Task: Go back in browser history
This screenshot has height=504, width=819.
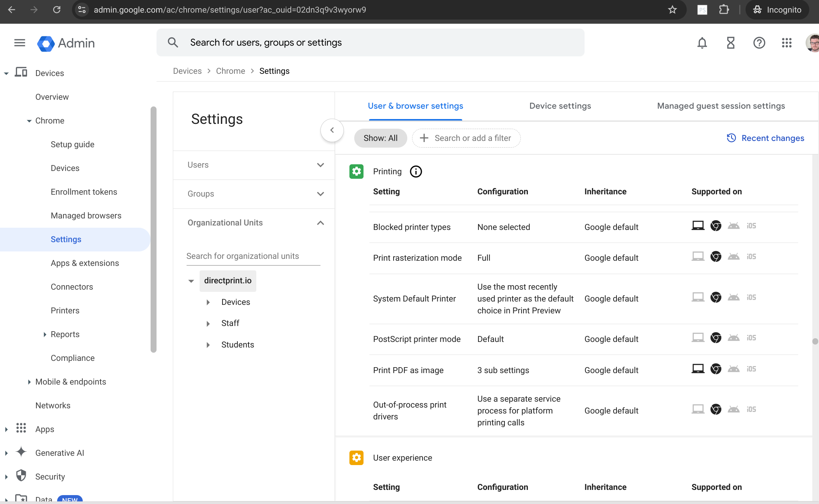Action: point(11,10)
